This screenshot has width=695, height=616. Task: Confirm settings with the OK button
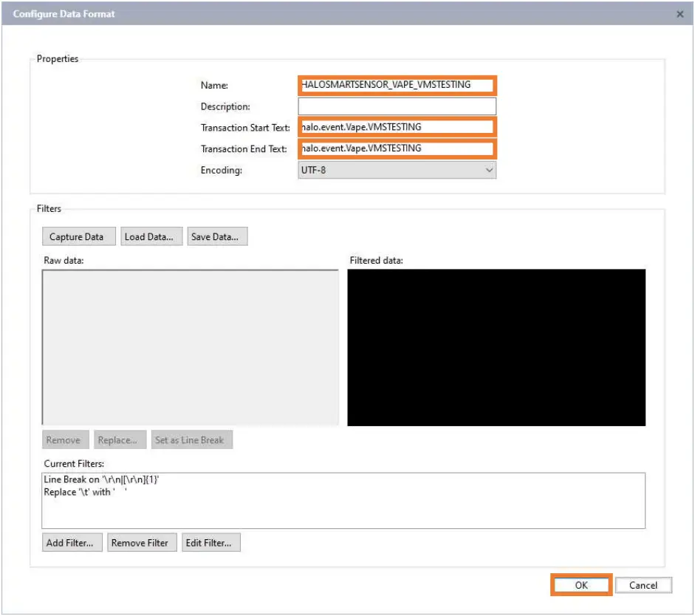coord(581,585)
